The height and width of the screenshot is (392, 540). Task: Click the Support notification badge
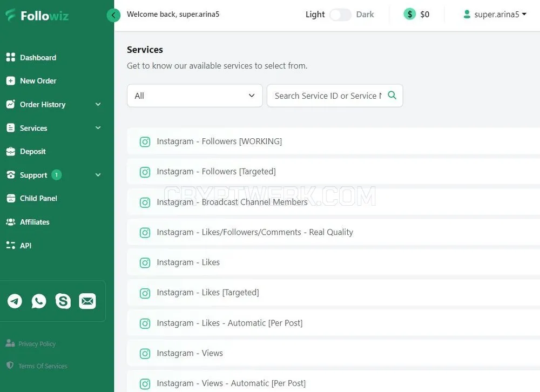57,175
